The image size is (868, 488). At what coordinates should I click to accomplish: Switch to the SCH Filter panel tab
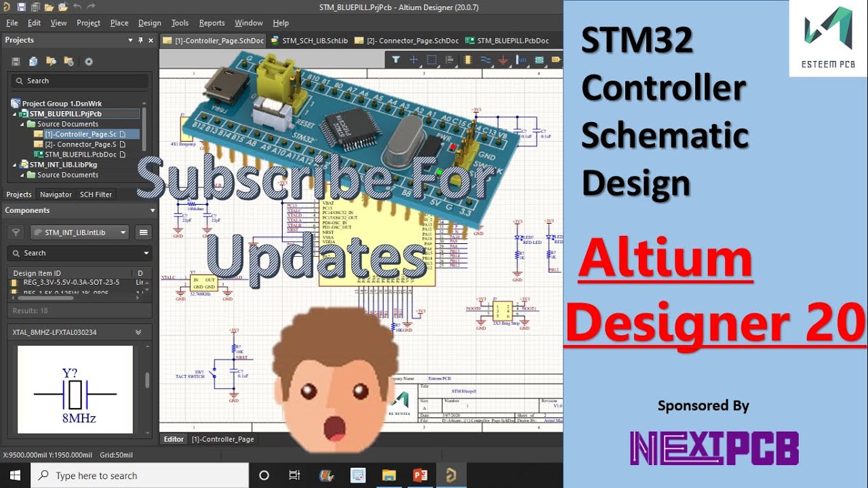tap(96, 195)
